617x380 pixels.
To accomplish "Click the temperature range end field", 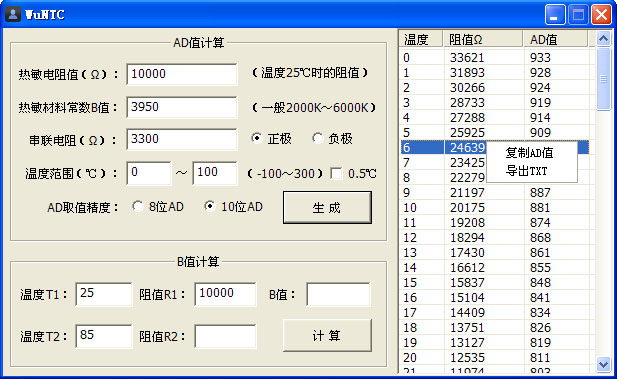I will pos(215,173).
